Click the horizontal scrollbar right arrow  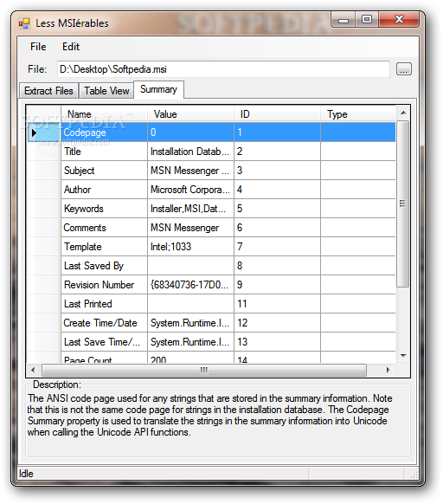point(388,370)
